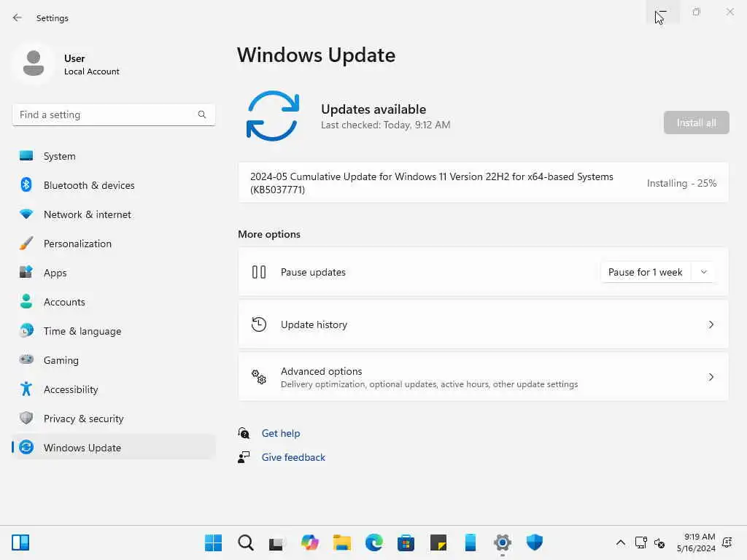Screen dimensions: 747x560
Task: Open Personalization settings
Action: point(113,244)
